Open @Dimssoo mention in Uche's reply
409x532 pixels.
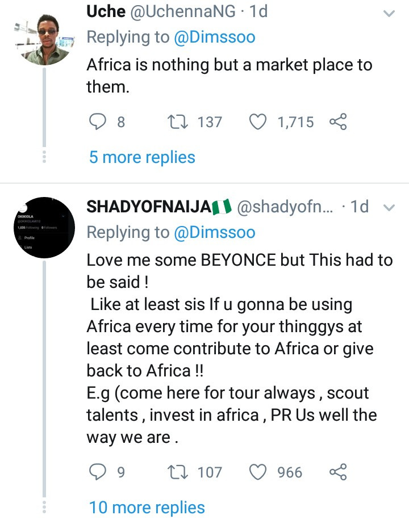coord(215,37)
